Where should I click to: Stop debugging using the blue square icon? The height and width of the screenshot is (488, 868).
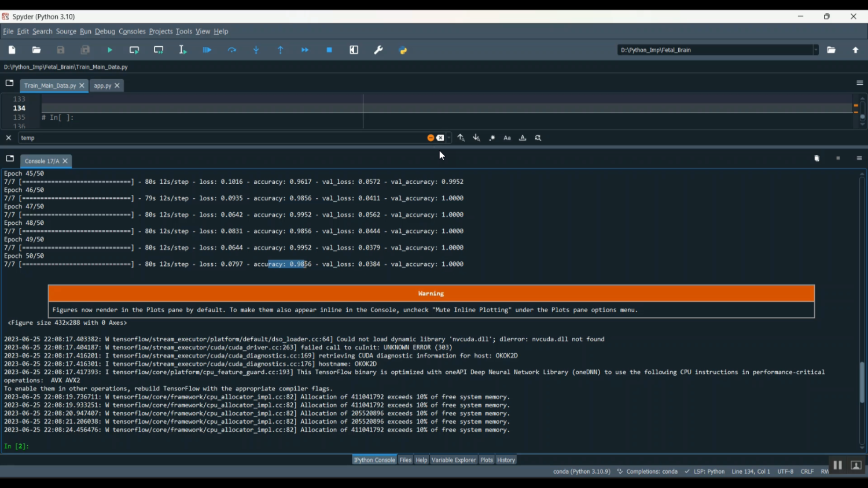(x=329, y=50)
